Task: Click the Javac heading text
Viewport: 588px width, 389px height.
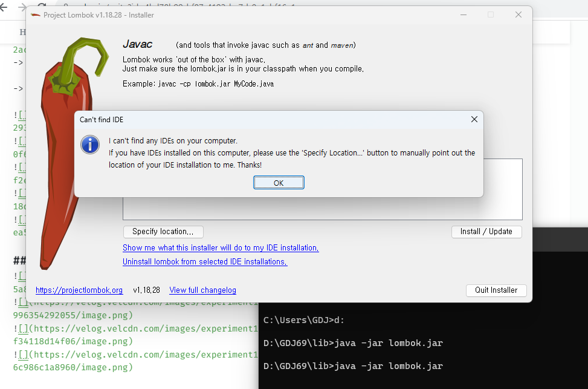Action: [137, 44]
